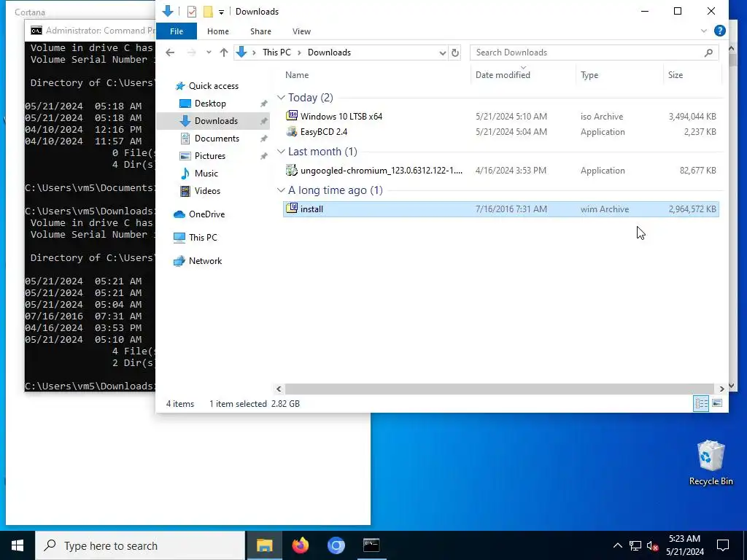
Task: Launch Firefox from the taskbar
Action: [x=300, y=545]
